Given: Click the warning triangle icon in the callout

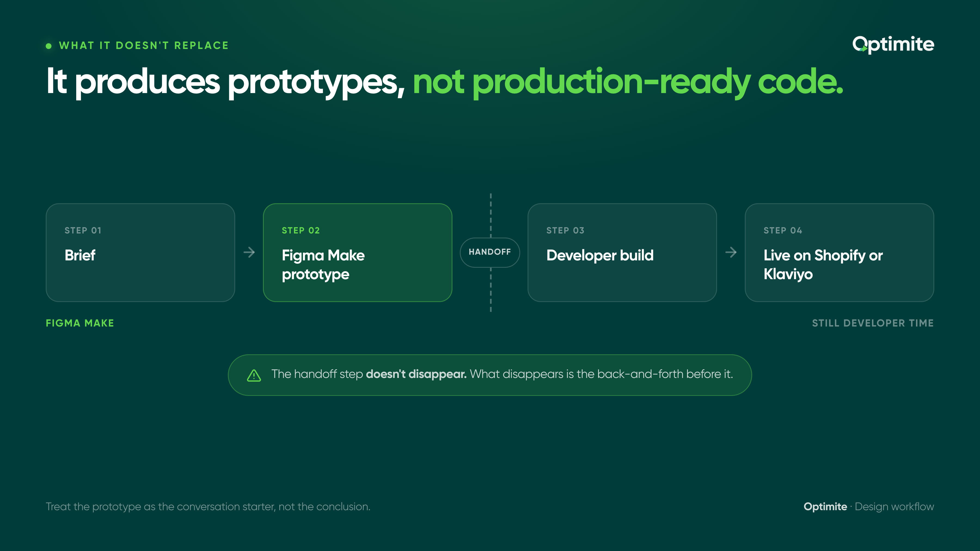Looking at the screenshot, I should [254, 375].
